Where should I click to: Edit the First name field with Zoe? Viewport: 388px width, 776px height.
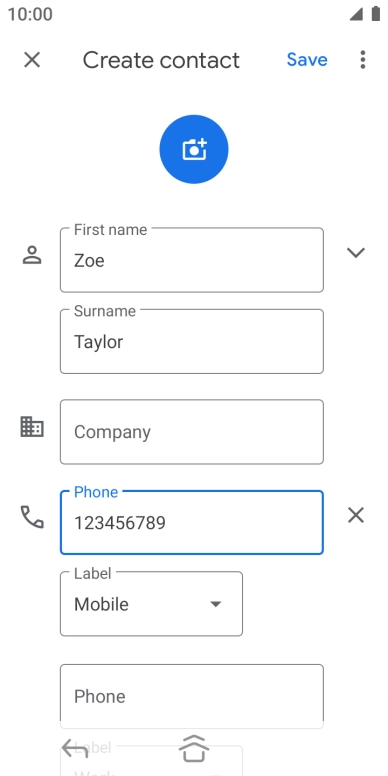[x=192, y=260]
